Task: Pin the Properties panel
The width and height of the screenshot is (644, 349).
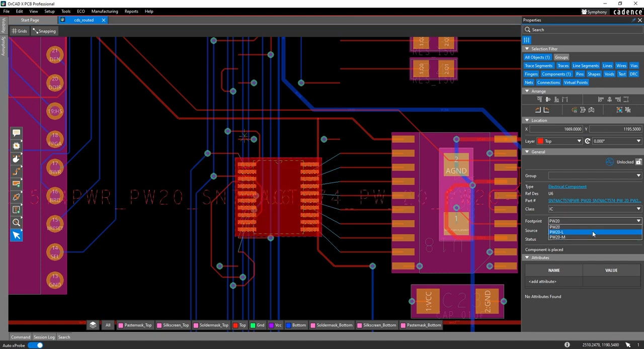Action: pos(633,20)
